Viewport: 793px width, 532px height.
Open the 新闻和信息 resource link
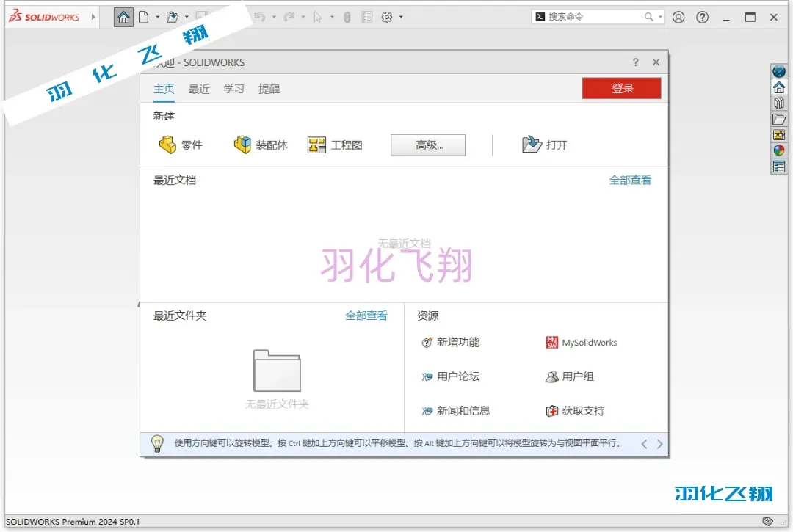click(x=456, y=411)
